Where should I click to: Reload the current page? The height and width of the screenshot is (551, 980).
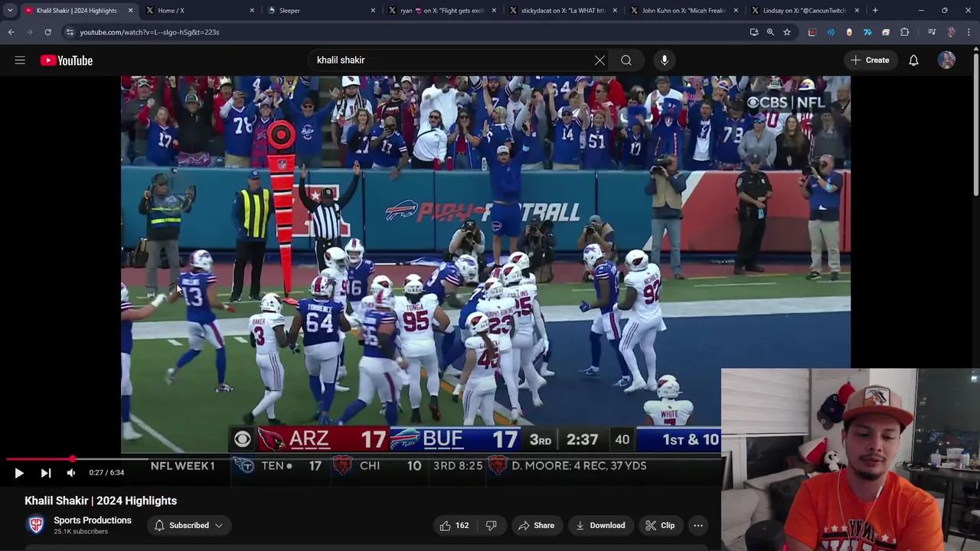47,32
